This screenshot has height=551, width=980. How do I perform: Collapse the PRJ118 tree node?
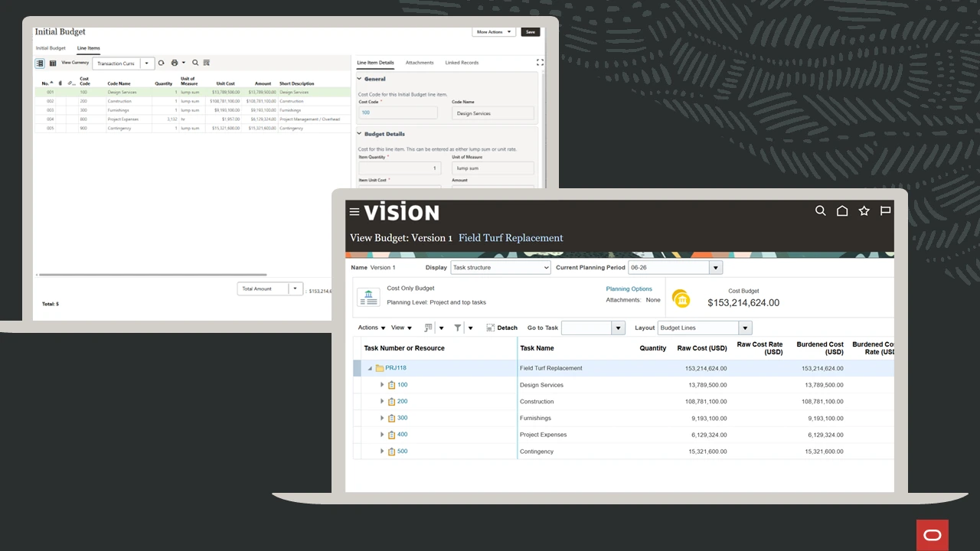pyautogui.click(x=370, y=368)
